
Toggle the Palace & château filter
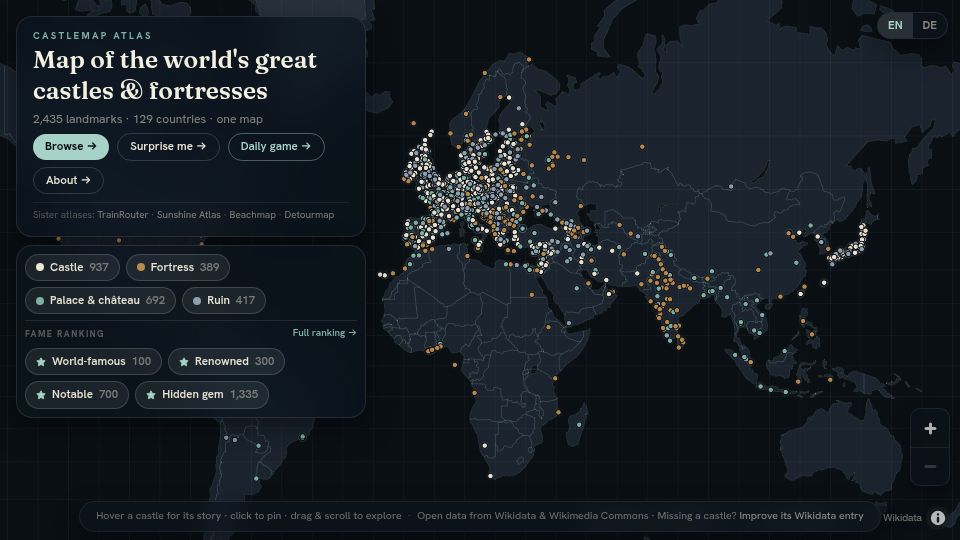click(x=100, y=300)
